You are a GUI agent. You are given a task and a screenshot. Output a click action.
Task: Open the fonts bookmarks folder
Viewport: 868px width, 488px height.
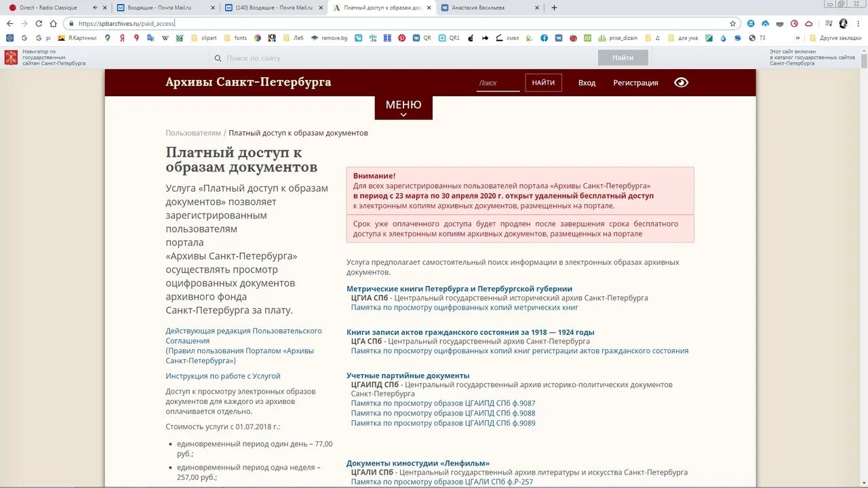pos(235,38)
